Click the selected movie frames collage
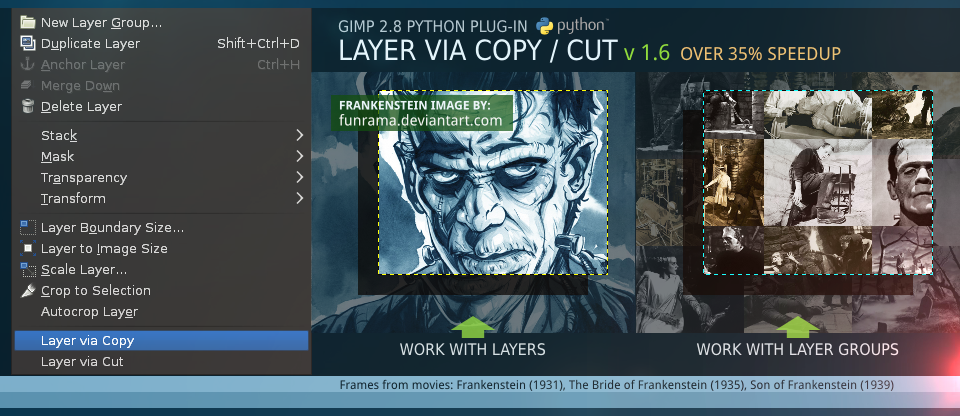 [818, 183]
